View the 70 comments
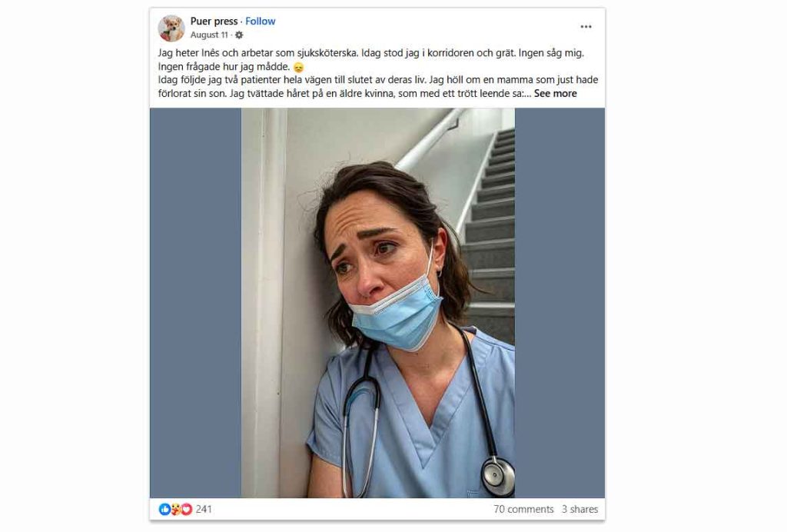The width and height of the screenshot is (787, 532). (523, 509)
